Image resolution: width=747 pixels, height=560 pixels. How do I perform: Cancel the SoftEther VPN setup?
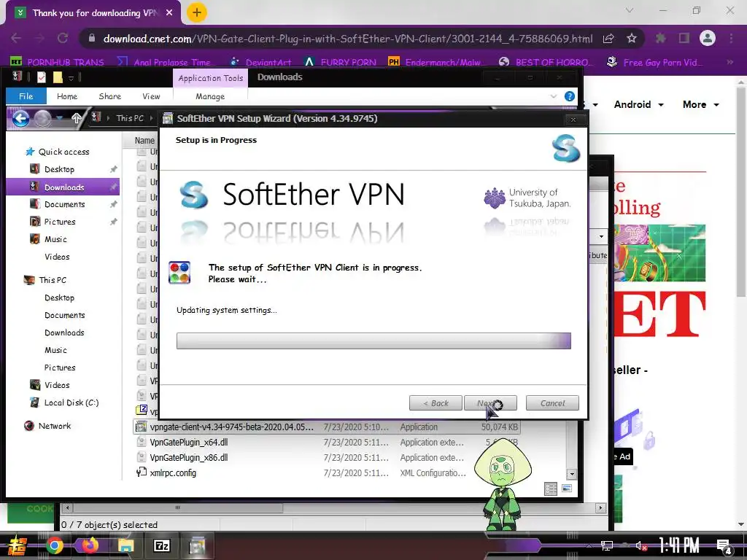point(552,402)
